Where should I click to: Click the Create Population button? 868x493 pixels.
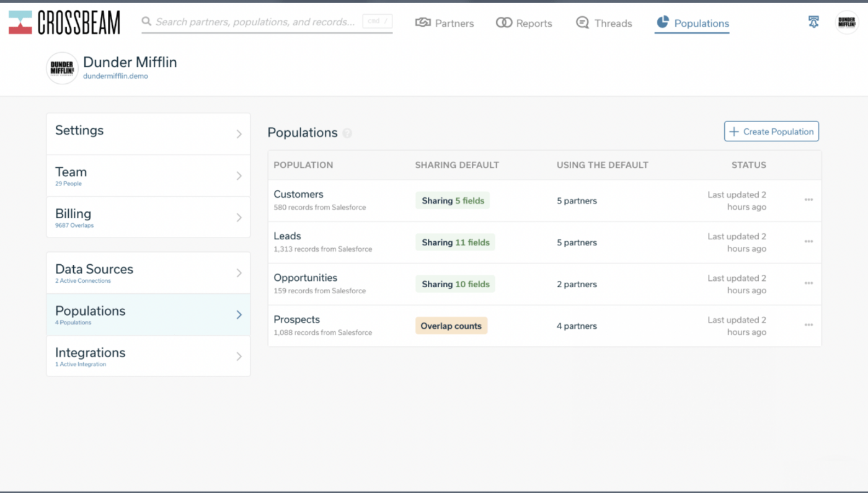point(771,131)
